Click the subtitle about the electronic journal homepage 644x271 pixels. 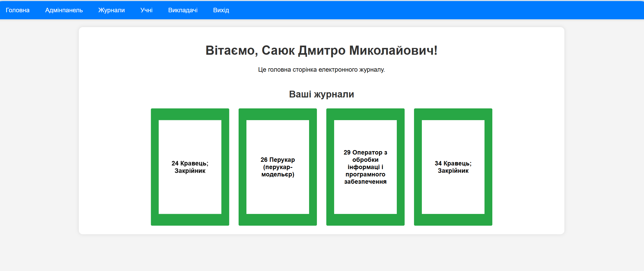tap(321, 70)
